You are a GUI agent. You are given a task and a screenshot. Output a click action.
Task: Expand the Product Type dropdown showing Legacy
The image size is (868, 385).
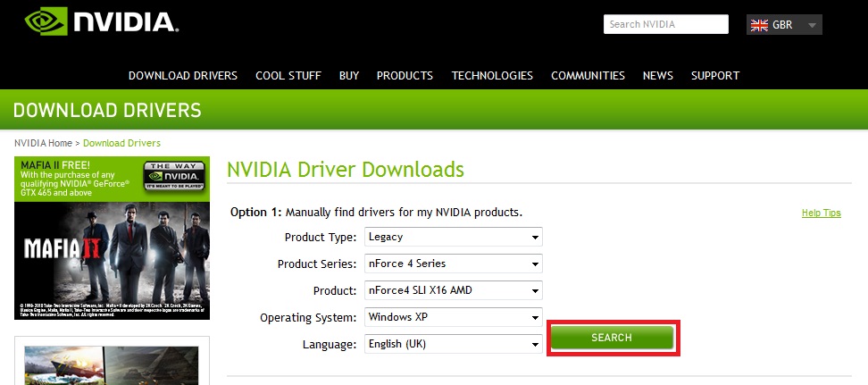click(x=454, y=237)
